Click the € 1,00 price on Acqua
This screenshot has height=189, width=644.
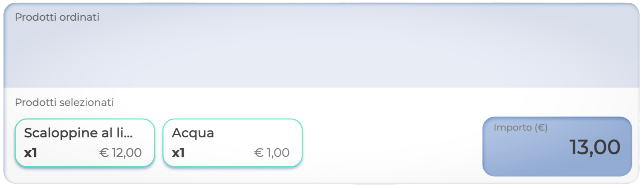click(272, 153)
